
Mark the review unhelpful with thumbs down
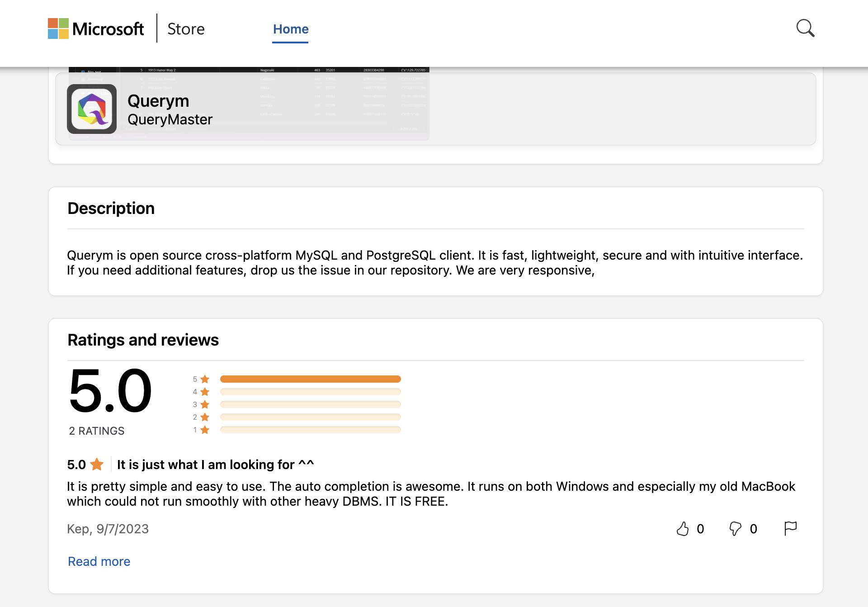pyautogui.click(x=736, y=529)
